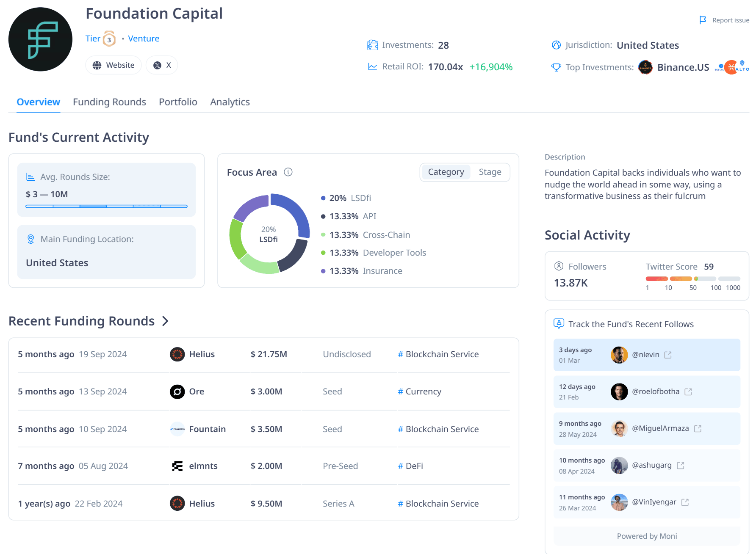The height and width of the screenshot is (554, 756).
Task: Switch to the Portfolio tab
Action: pos(178,102)
